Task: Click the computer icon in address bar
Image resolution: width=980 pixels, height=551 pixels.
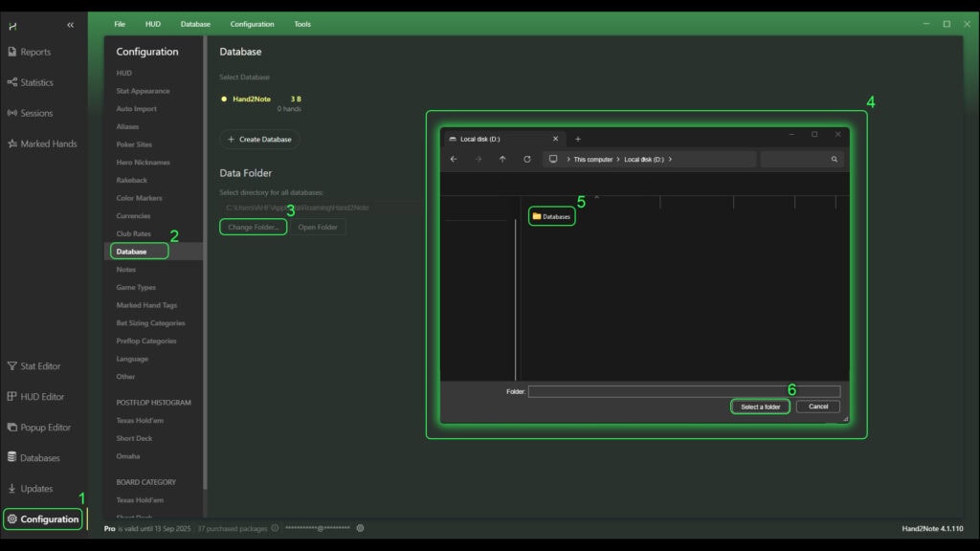Action: [553, 160]
